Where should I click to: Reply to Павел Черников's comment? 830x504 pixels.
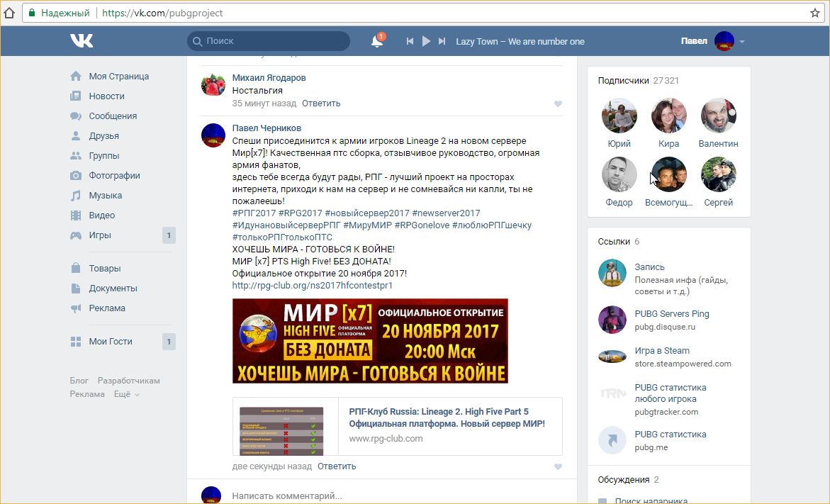pos(337,466)
